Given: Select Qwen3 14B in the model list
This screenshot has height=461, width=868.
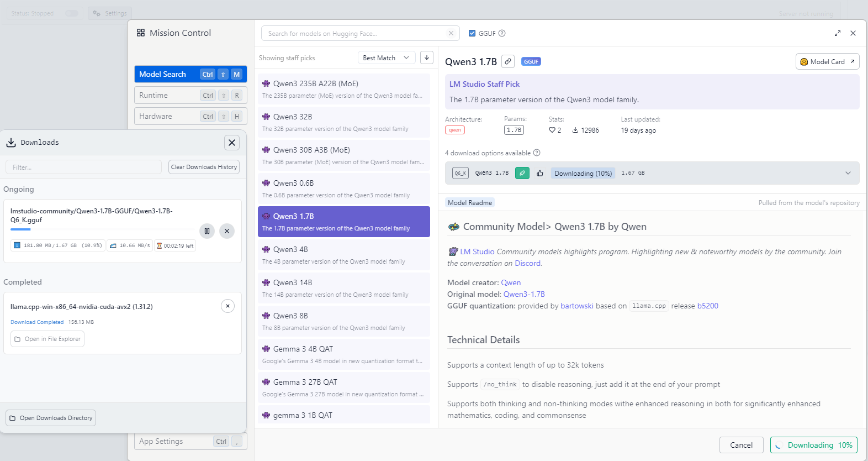Looking at the screenshot, I should (344, 288).
